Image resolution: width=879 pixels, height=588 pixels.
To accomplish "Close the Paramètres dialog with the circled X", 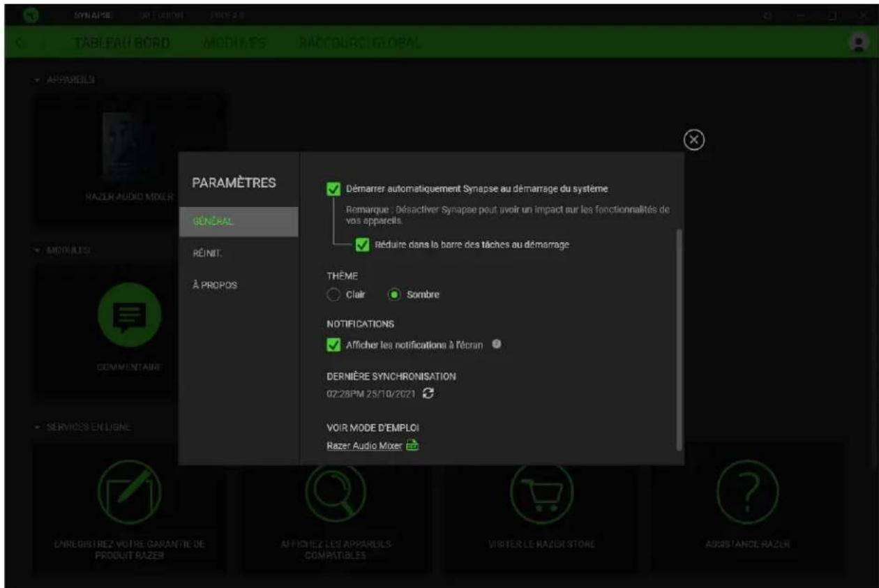I will point(693,140).
